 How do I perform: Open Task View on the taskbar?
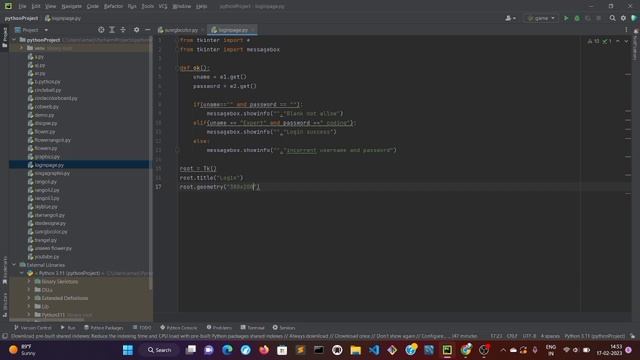coord(191,350)
